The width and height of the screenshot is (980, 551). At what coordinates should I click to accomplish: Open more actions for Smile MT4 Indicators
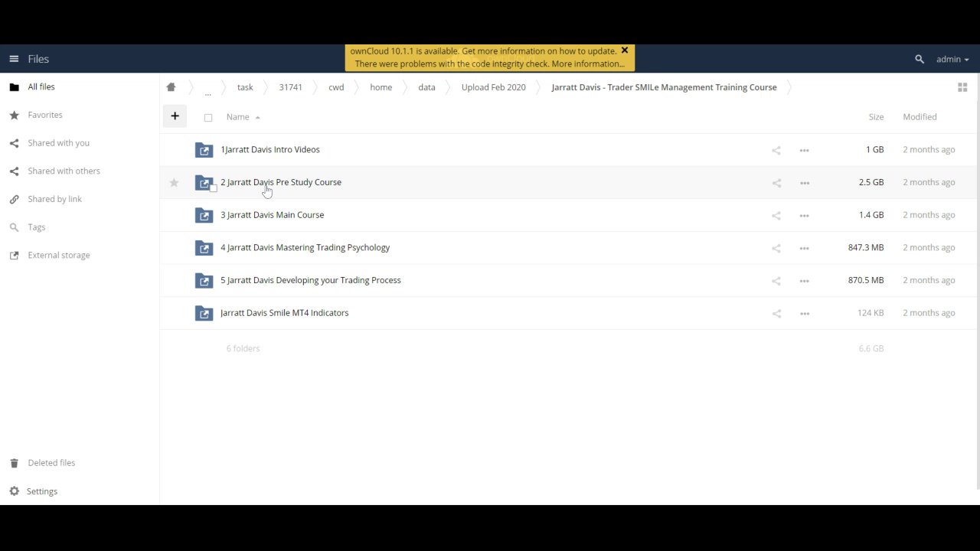coord(804,314)
